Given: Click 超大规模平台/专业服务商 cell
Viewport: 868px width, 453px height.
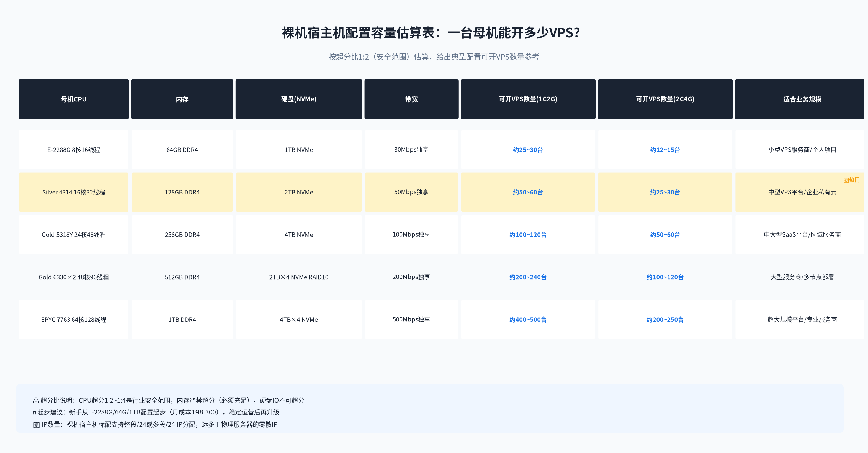Looking at the screenshot, I should (x=799, y=320).
